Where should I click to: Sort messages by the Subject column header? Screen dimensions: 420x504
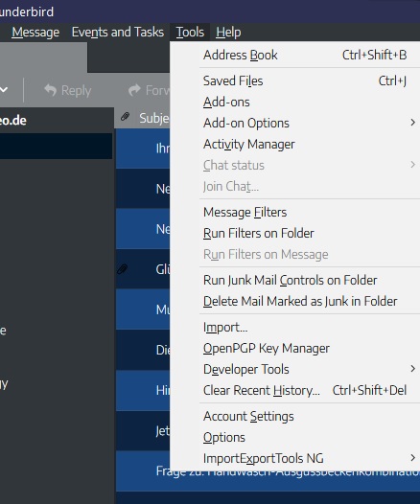[154, 118]
